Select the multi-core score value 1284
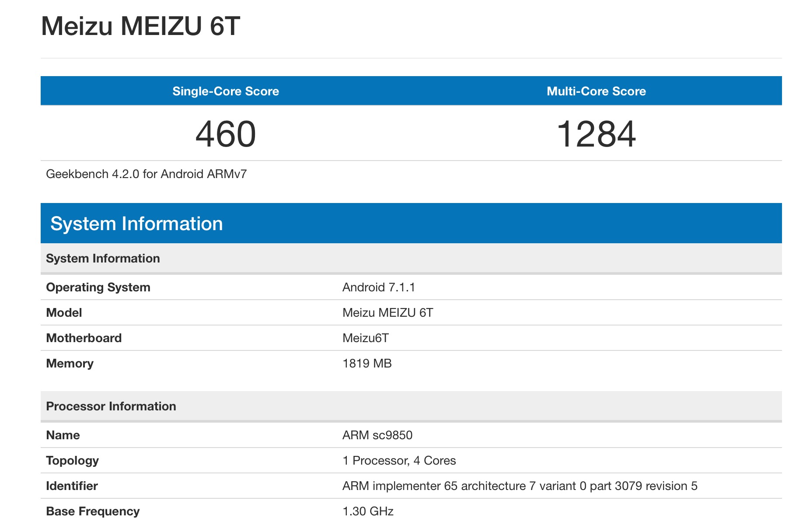Image resolution: width=796 pixels, height=532 pixels. point(596,134)
